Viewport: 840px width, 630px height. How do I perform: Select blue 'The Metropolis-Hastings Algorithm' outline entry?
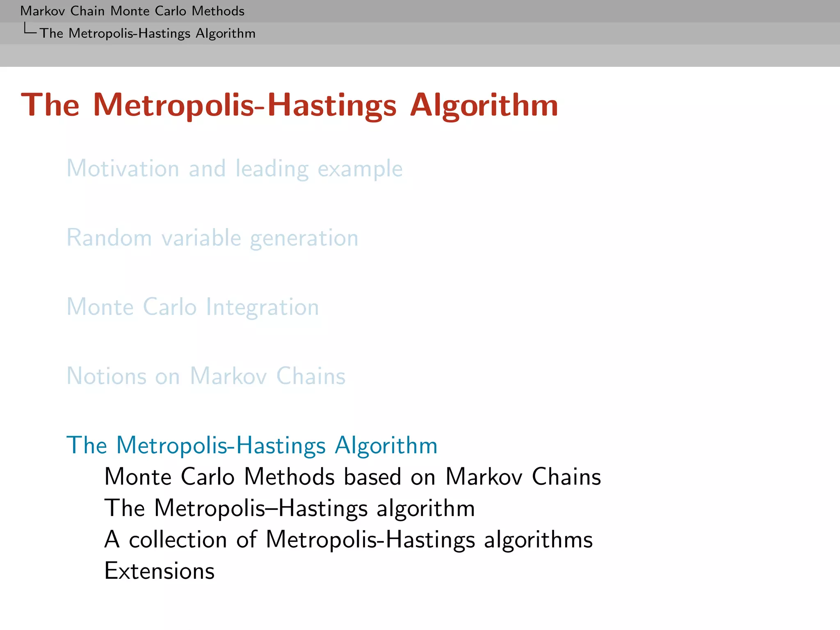coord(252,445)
